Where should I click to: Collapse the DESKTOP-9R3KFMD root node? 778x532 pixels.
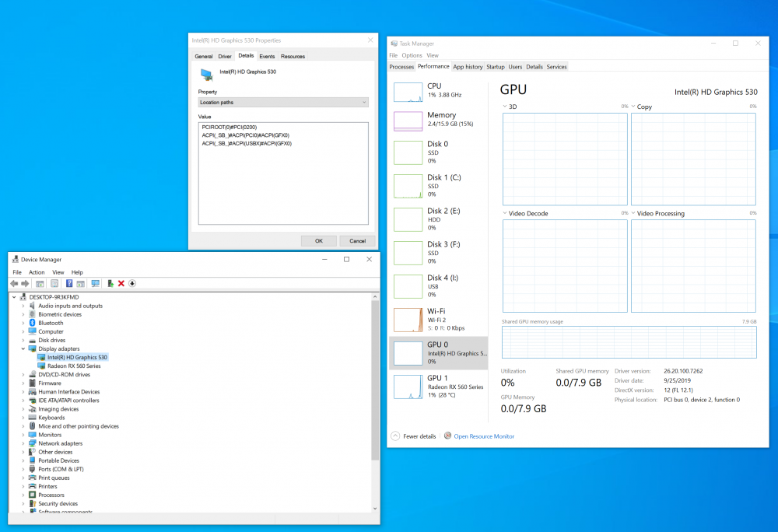(14, 297)
